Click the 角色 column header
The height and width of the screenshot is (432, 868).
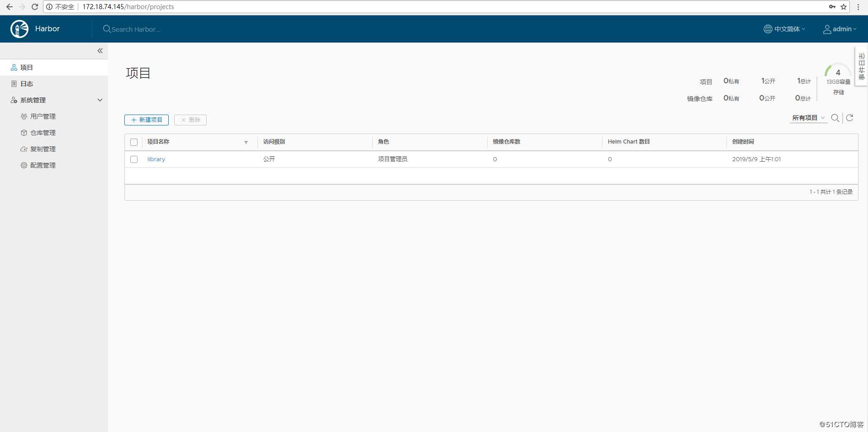(x=384, y=142)
